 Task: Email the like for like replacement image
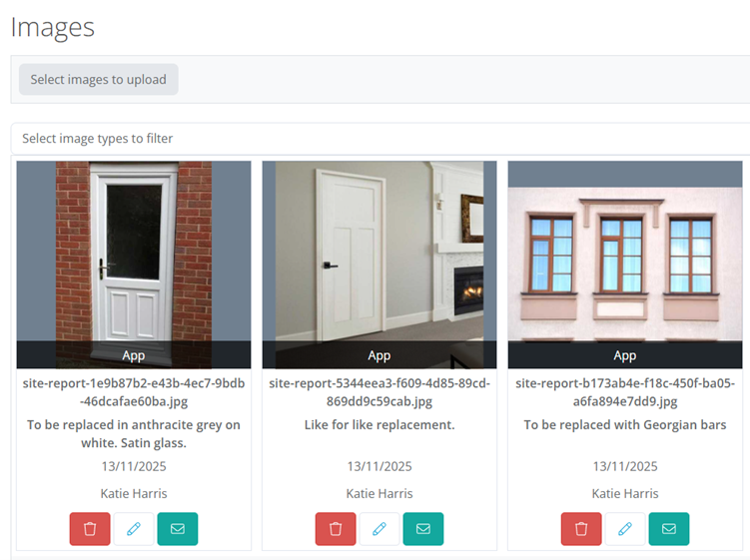pos(423,529)
